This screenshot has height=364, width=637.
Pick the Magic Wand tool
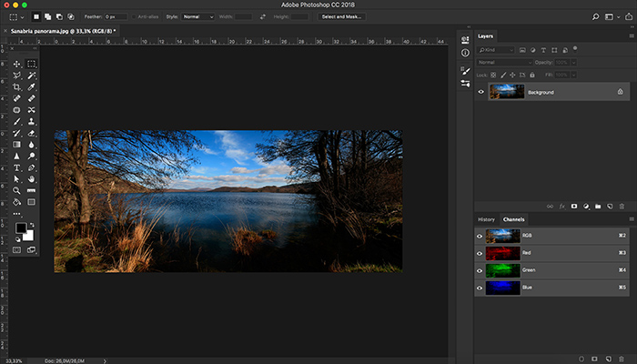(31, 75)
